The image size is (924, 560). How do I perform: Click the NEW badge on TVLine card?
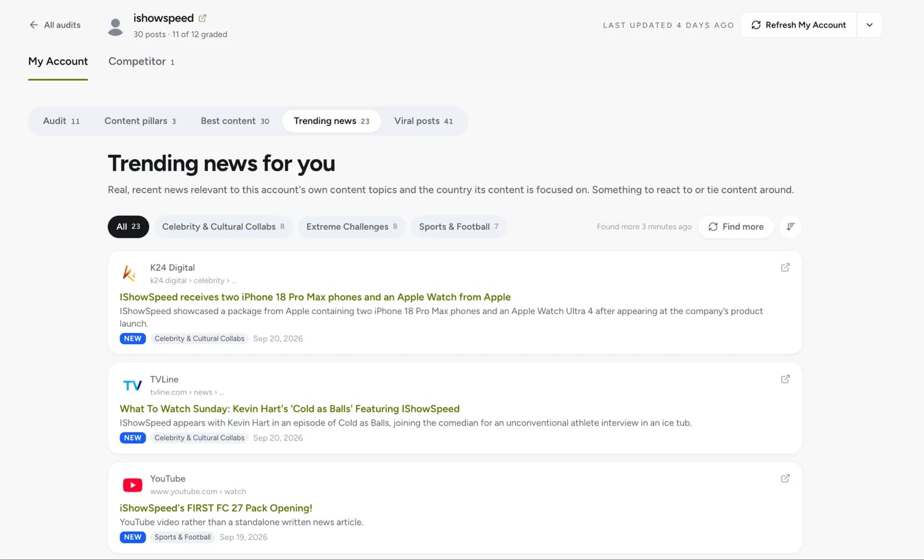133,438
